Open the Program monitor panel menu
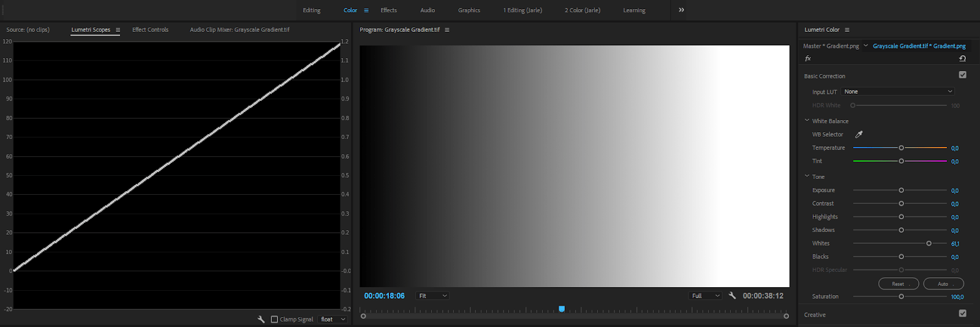This screenshot has height=327, width=980. (447, 30)
